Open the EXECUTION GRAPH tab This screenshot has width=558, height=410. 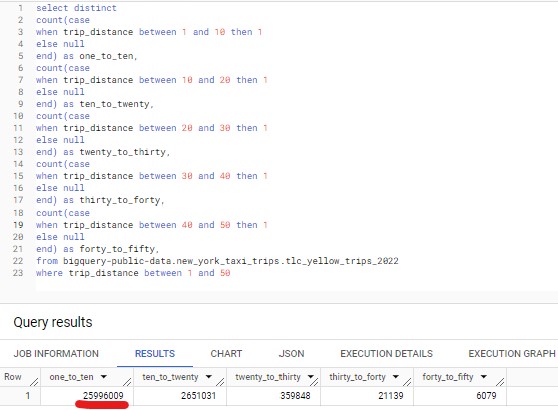coord(512,353)
